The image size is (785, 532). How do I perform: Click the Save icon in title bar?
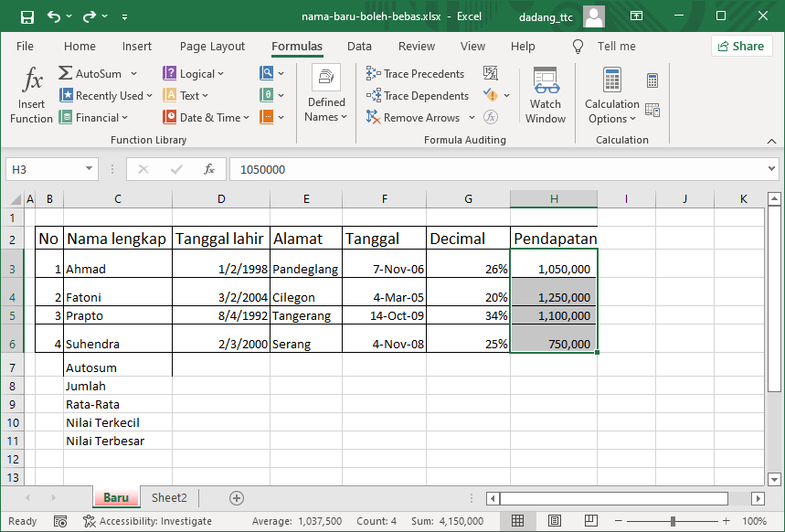(27, 16)
